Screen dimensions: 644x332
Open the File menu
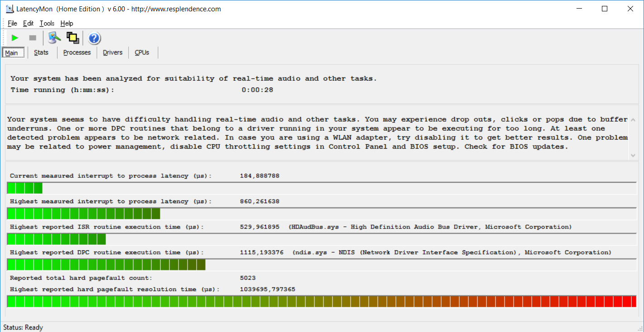pyautogui.click(x=12, y=24)
